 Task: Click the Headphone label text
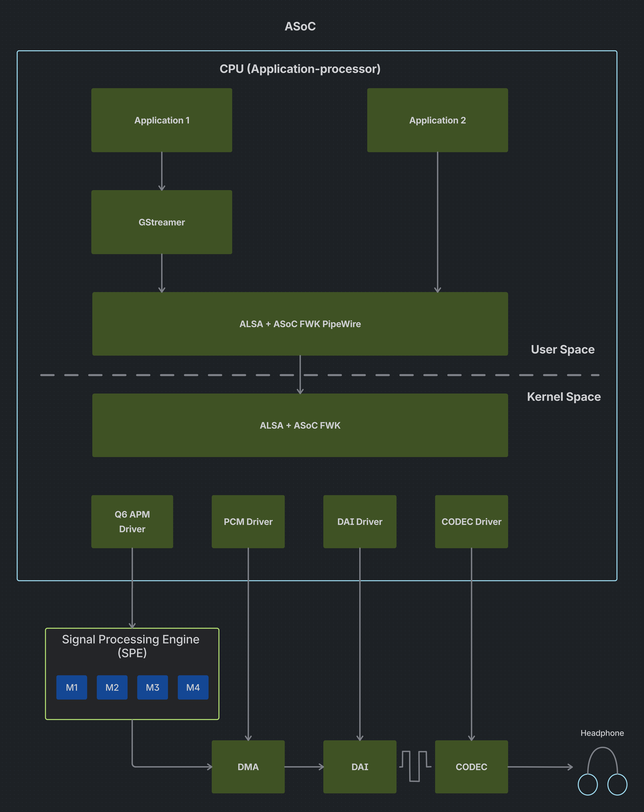point(602,733)
